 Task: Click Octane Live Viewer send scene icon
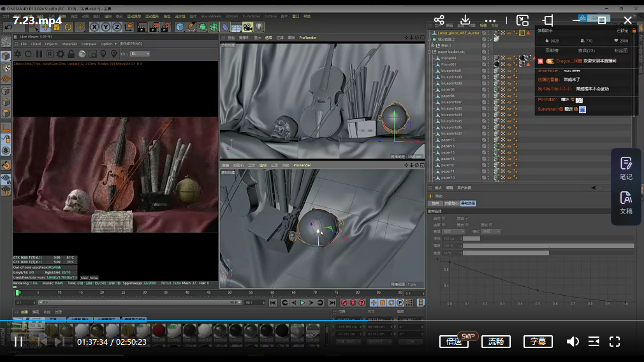tap(18, 54)
